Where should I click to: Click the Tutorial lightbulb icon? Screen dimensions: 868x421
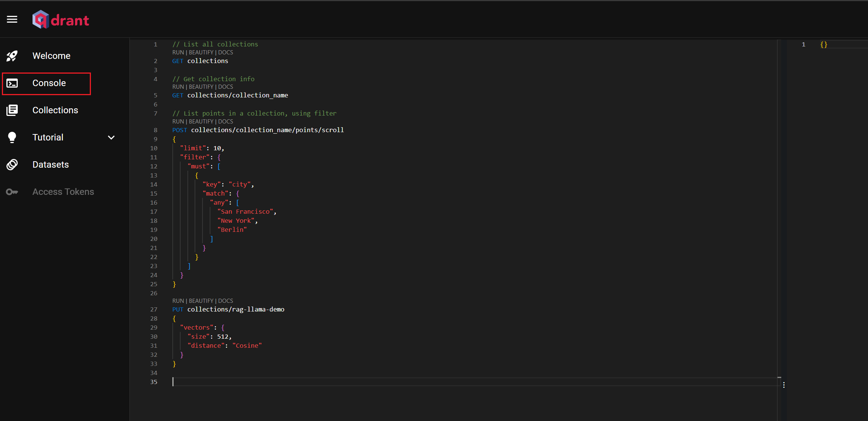12,137
